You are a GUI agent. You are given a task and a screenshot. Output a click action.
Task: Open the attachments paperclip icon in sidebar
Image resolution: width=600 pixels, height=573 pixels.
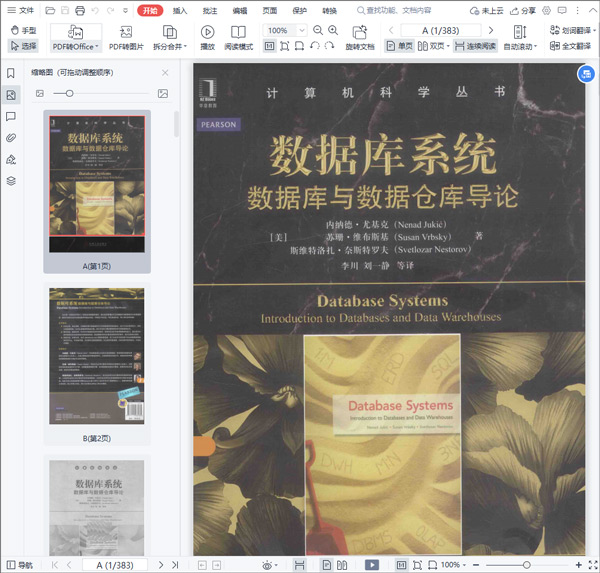click(x=11, y=138)
